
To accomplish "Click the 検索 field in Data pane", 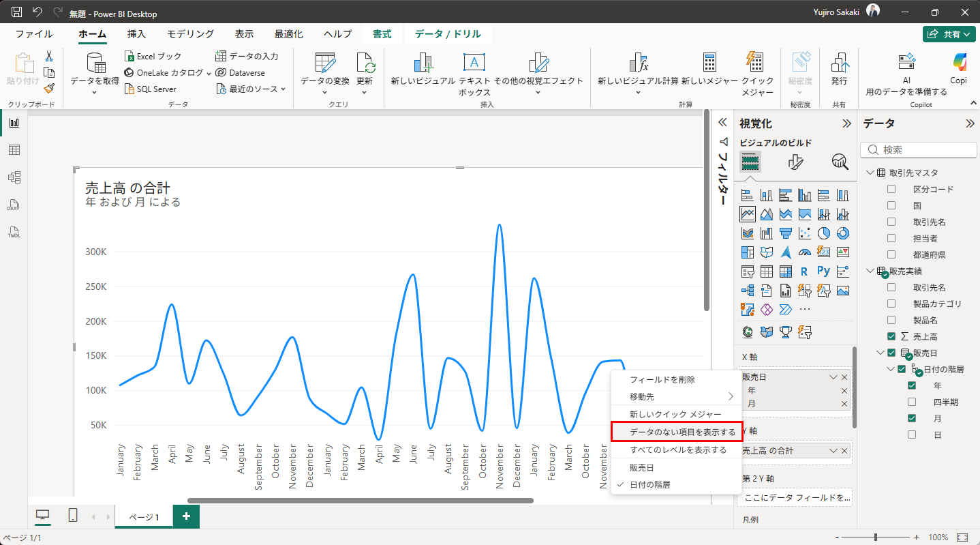I will pyautogui.click(x=919, y=149).
